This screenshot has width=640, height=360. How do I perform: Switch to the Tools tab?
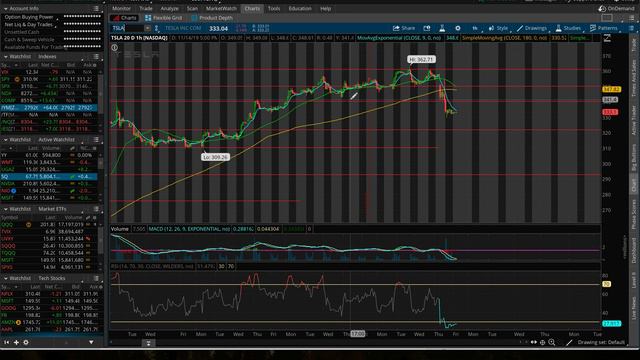pos(274,9)
